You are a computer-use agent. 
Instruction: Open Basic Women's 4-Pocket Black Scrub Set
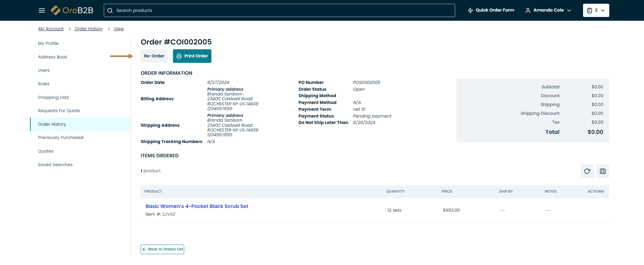(197, 206)
